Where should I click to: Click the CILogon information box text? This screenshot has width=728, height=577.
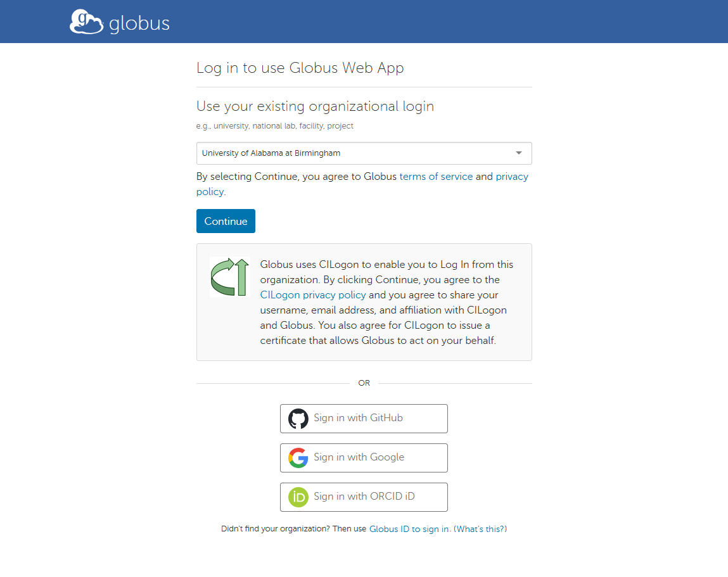386,302
